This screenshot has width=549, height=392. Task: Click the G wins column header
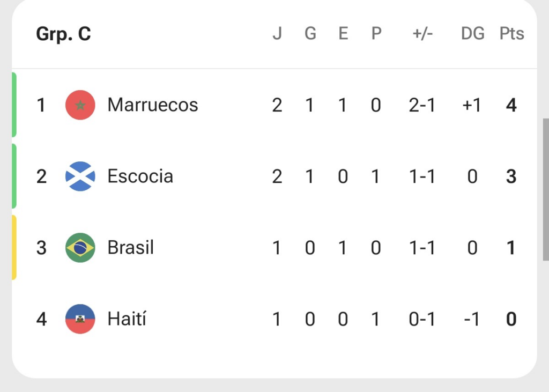point(310,34)
